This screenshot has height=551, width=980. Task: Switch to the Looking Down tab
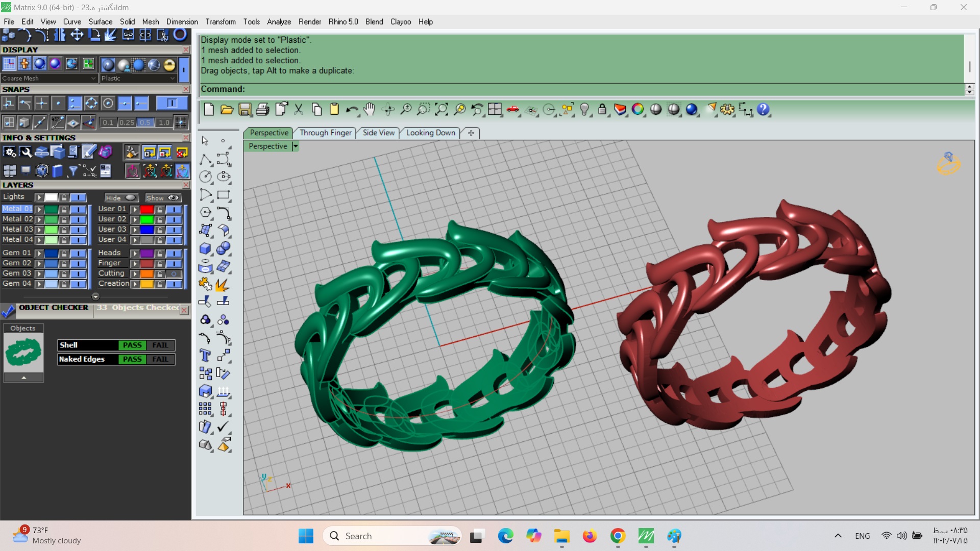click(x=430, y=133)
